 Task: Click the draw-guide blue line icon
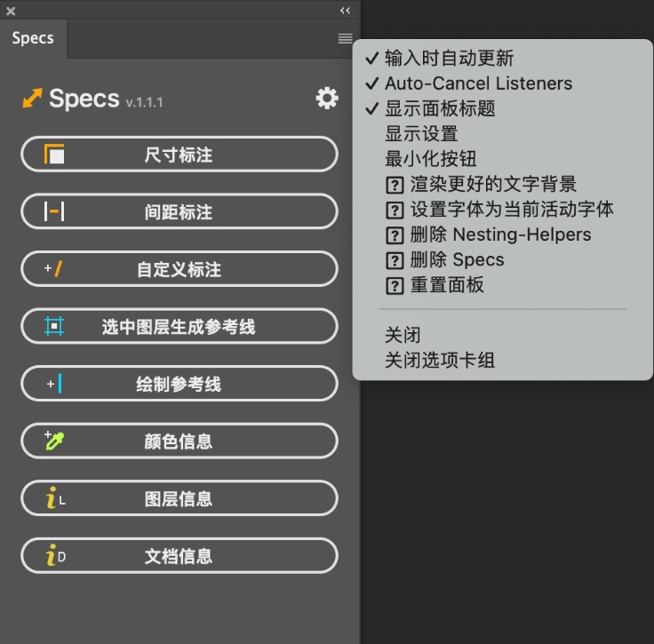click(54, 384)
